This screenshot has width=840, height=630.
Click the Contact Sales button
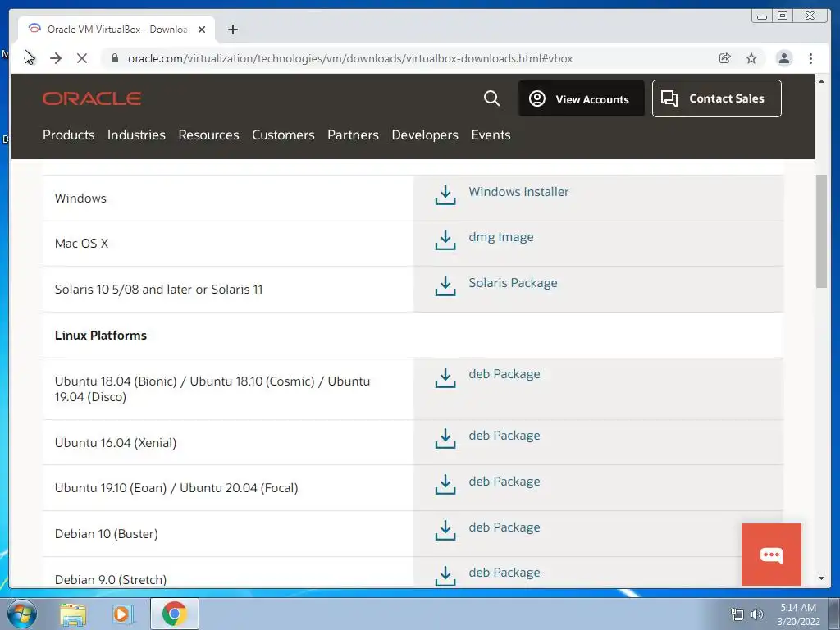click(716, 98)
